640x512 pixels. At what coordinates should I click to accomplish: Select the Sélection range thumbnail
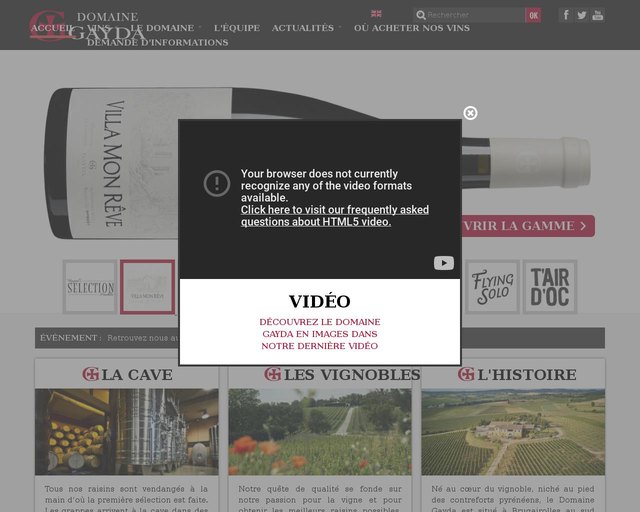point(90,287)
